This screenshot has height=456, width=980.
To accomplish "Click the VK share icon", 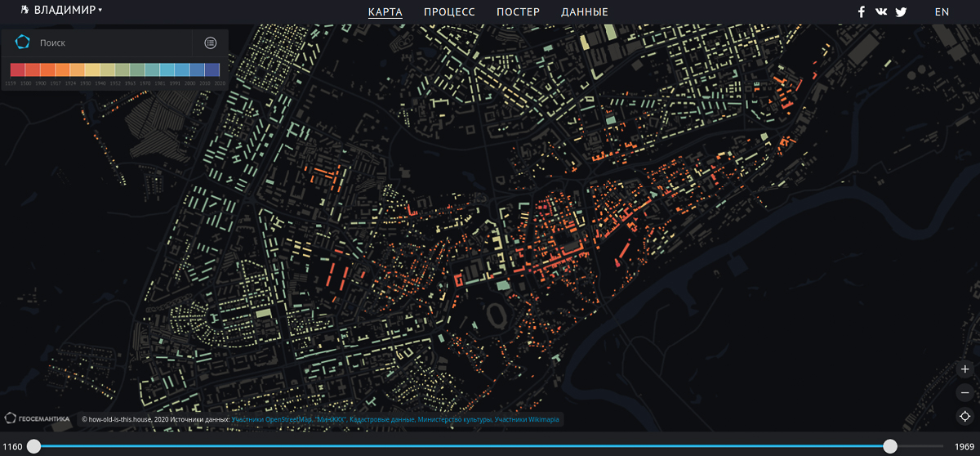I will tap(881, 11).
